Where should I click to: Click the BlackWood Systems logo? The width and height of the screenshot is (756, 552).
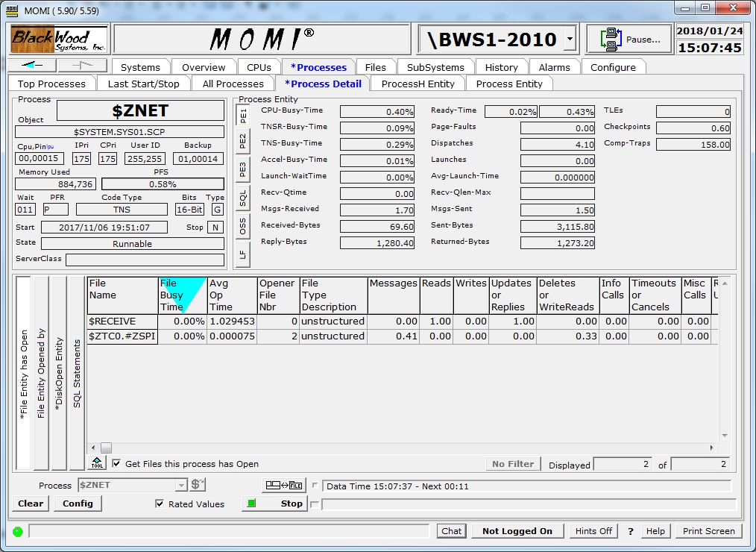pyautogui.click(x=59, y=40)
